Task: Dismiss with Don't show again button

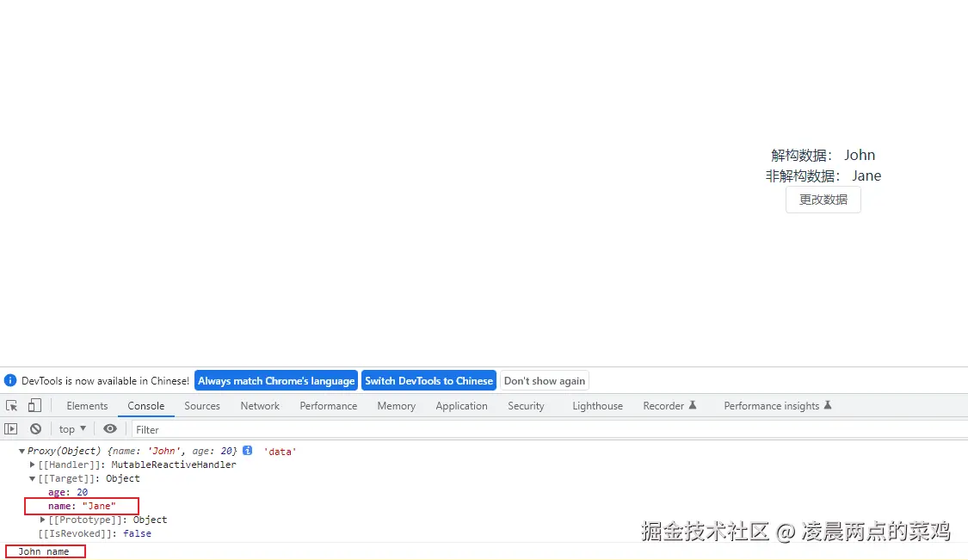Action: tap(545, 380)
